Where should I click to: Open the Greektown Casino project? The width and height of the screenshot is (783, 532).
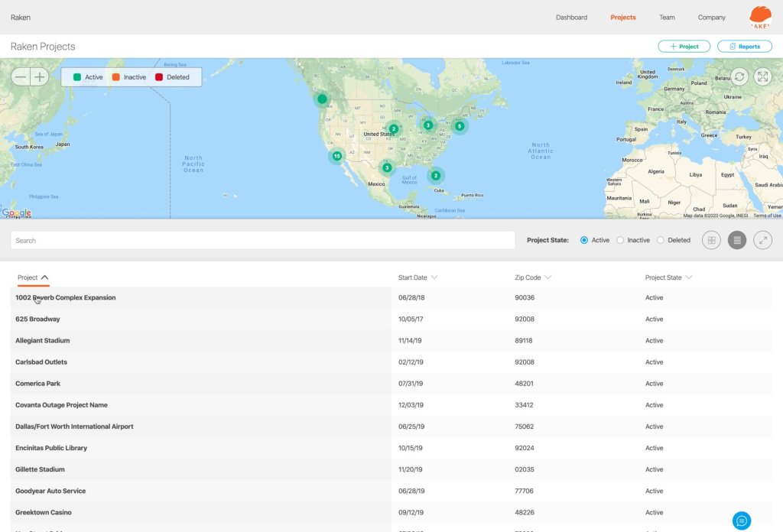[44, 512]
